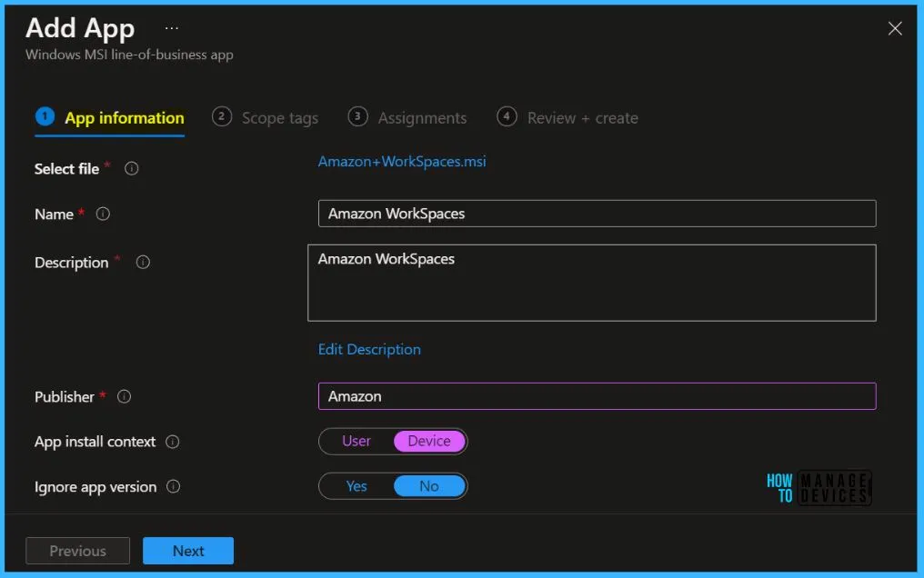Click the step 3 circle icon
Screen dimensions: 924x578
357,116
